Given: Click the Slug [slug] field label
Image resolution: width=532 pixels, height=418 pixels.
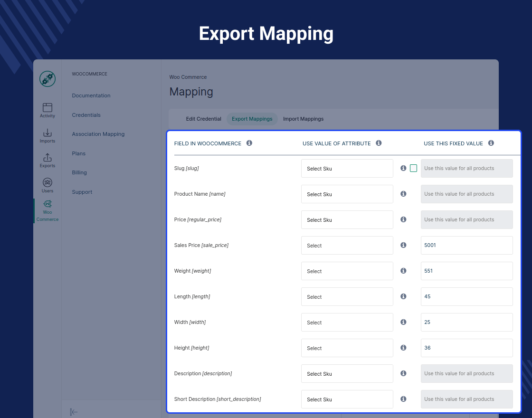Looking at the screenshot, I should pyautogui.click(x=187, y=168).
